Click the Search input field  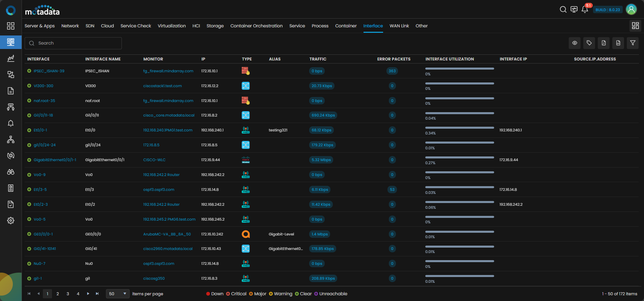point(73,43)
